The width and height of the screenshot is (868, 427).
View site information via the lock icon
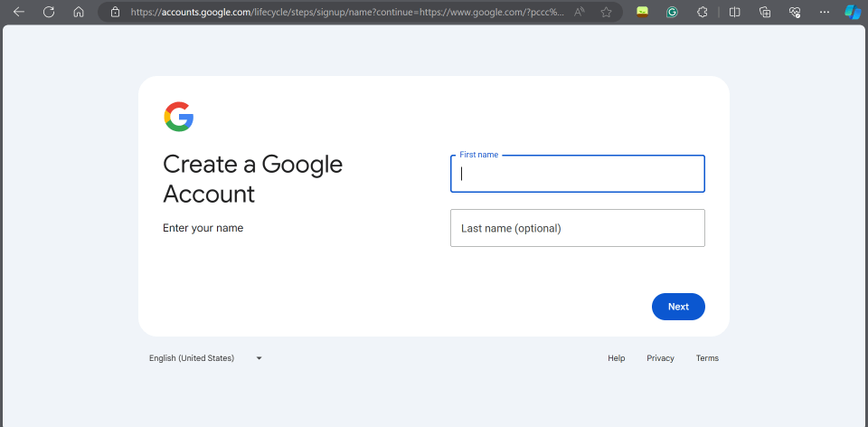115,12
